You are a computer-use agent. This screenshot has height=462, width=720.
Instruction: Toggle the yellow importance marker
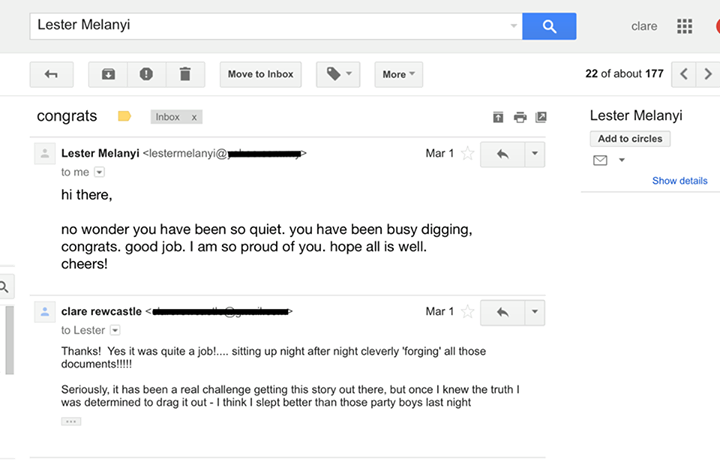tap(125, 116)
